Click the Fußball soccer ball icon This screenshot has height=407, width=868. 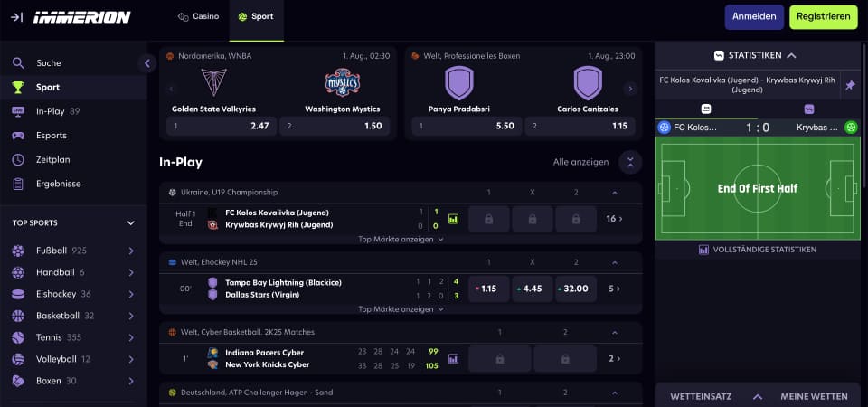pos(18,251)
